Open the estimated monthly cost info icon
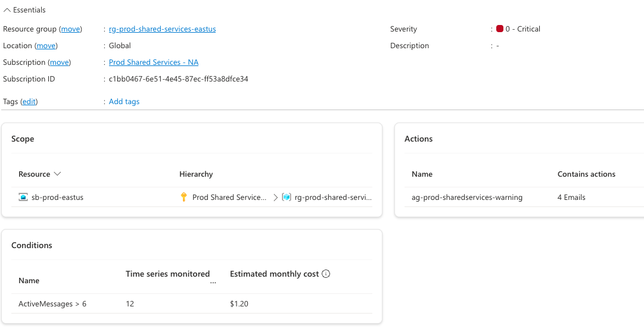The image size is (644, 332). point(326,274)
